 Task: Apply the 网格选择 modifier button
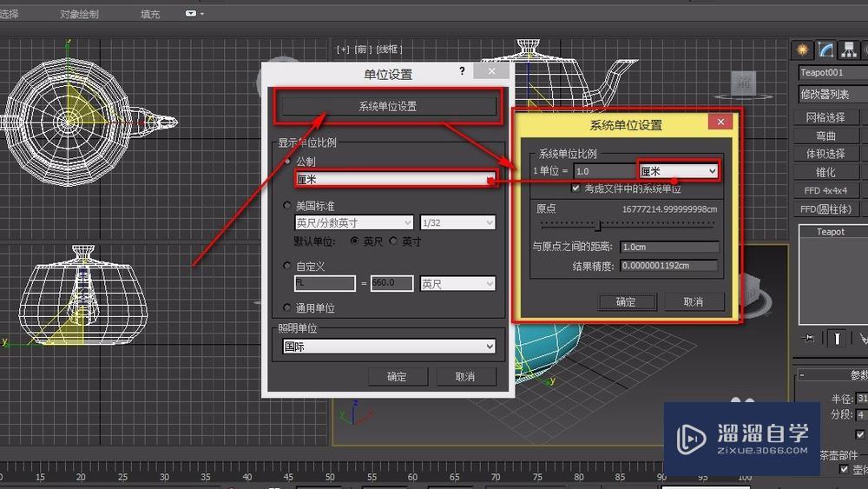825,117
